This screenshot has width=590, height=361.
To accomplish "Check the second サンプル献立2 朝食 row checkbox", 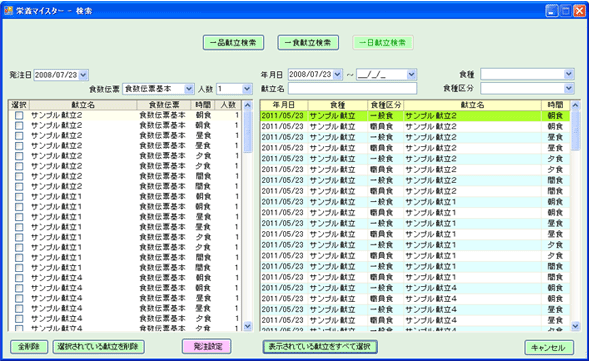I will tap(19, 126).
